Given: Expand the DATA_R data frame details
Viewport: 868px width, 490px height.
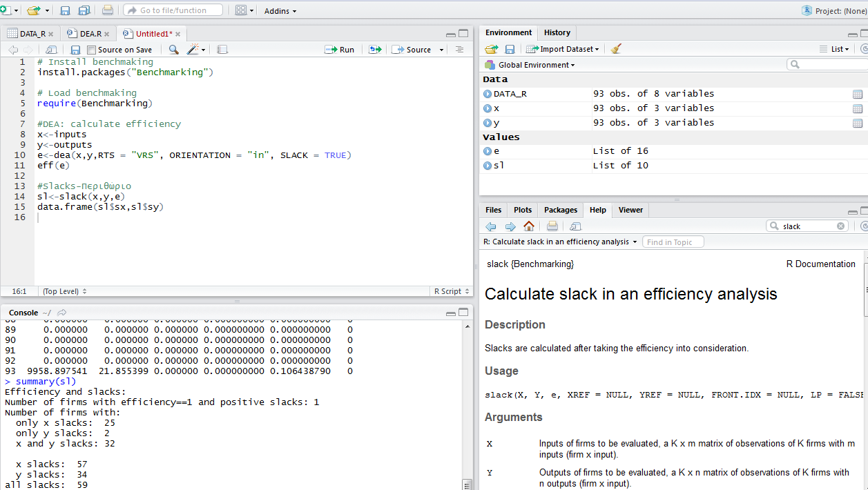Looking at the screenshot, I should (488, 94).
